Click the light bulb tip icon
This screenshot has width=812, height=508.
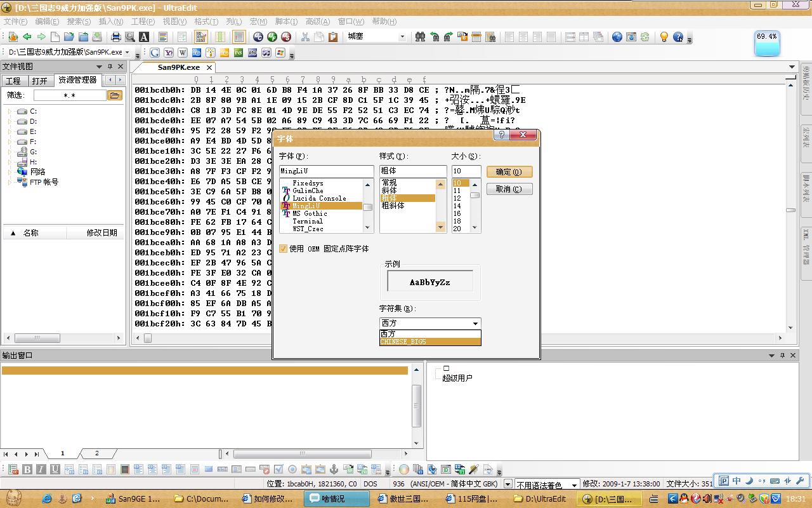click(664, 37)
